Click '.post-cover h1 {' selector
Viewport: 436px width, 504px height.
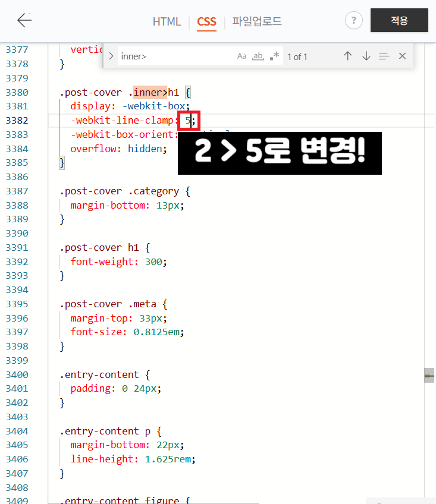(x=105, y=247)
